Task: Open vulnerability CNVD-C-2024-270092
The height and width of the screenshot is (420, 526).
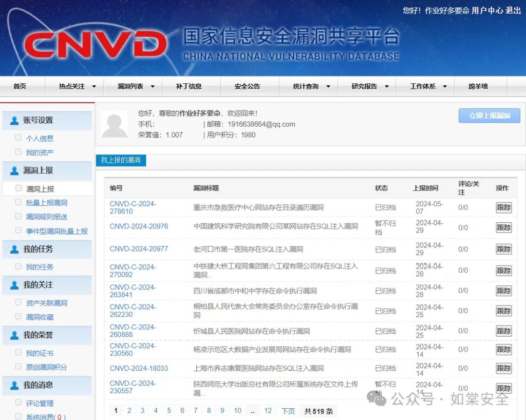Action: (133, 270)
